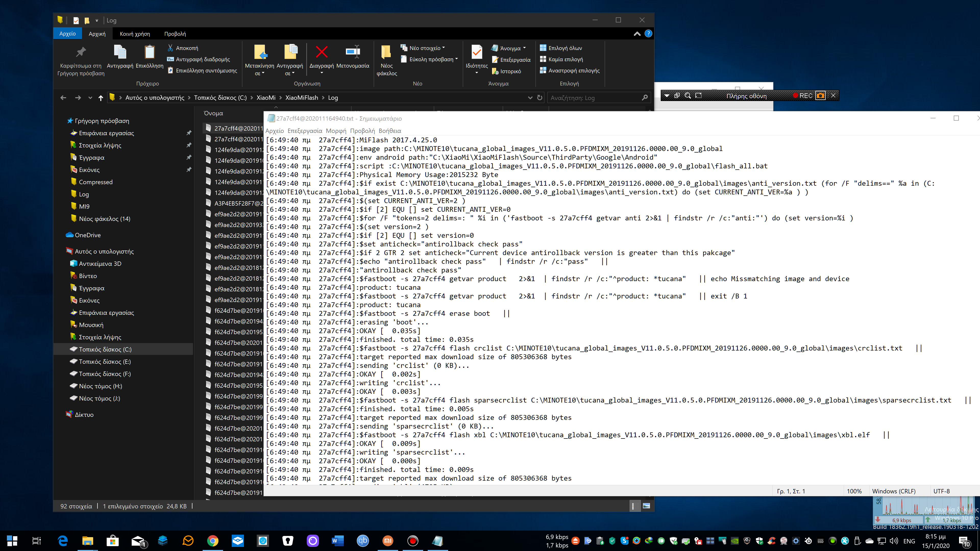Click the REC button in recorder toolbar
980x551 pixels.
(x=803, y=96)
